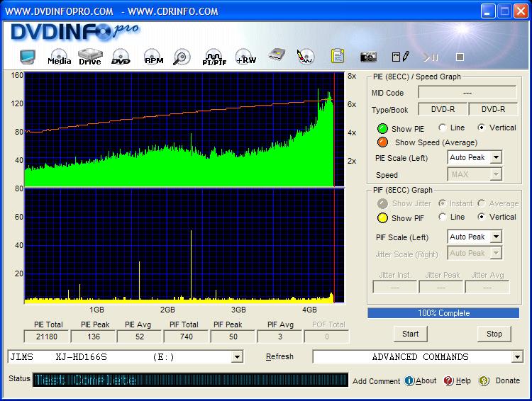
Task: Toggle the grey Show Jitter indicator
Action: click(383, 203)
